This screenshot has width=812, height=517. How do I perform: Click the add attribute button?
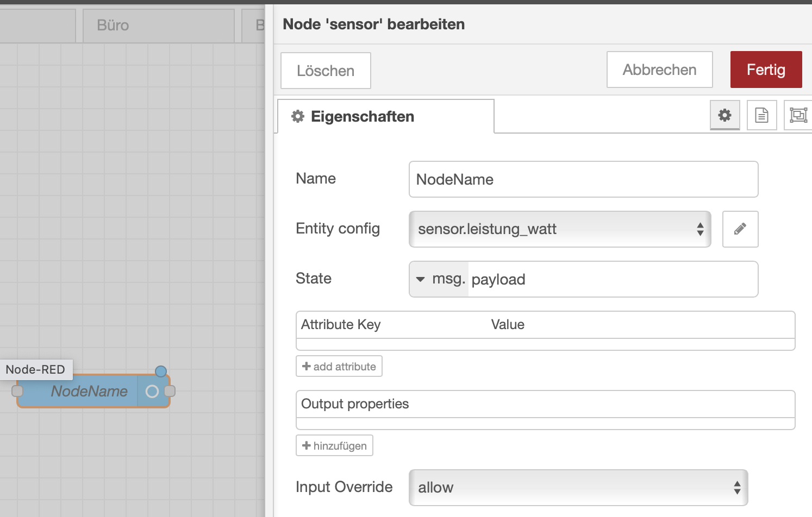click(x=339, y=366)
